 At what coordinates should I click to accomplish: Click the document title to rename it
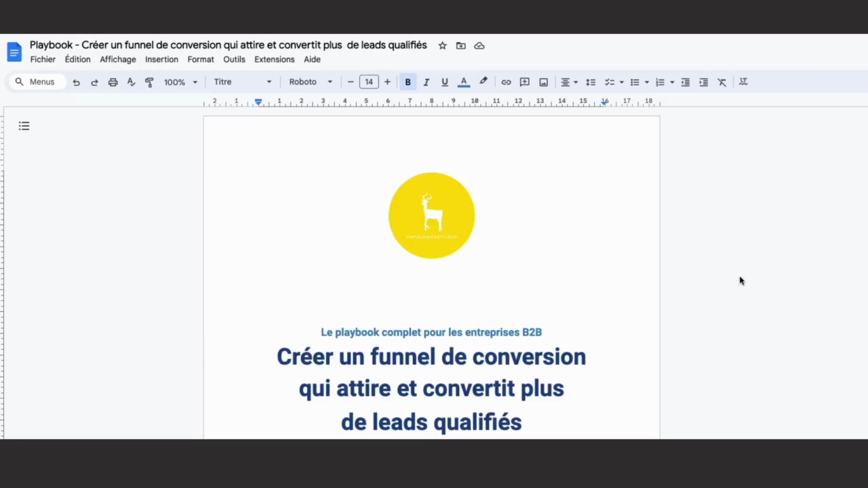(229, 45)
